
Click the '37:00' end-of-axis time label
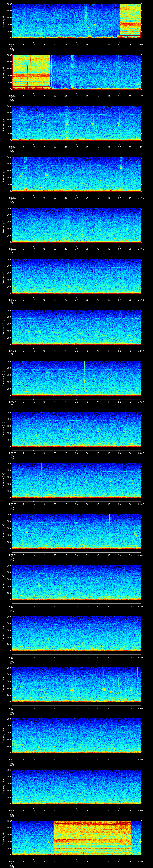(x=141, y=402)
